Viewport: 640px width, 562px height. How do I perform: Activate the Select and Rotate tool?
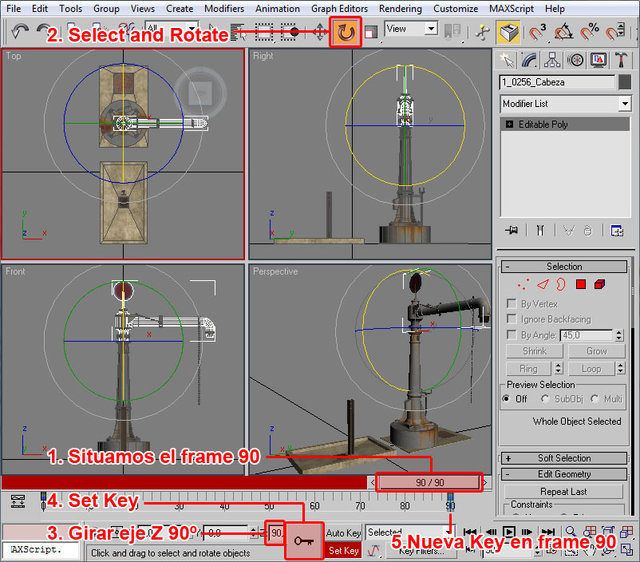346,33
